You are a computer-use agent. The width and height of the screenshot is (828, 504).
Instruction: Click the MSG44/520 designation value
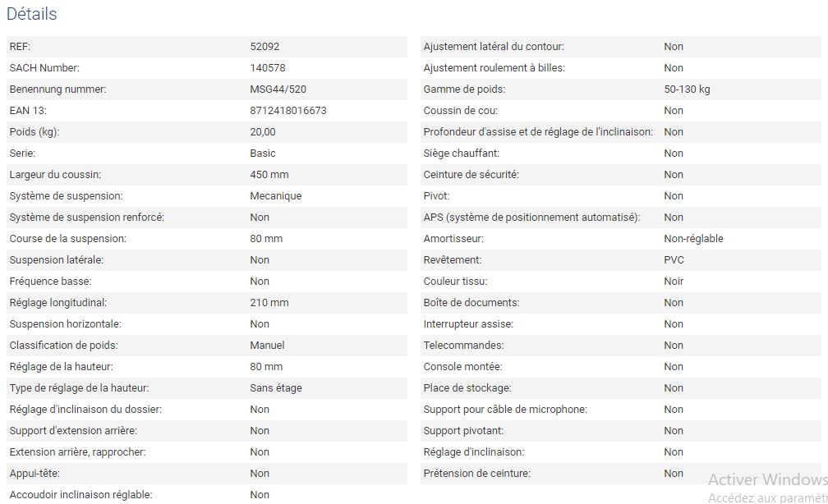pos(278,89)
